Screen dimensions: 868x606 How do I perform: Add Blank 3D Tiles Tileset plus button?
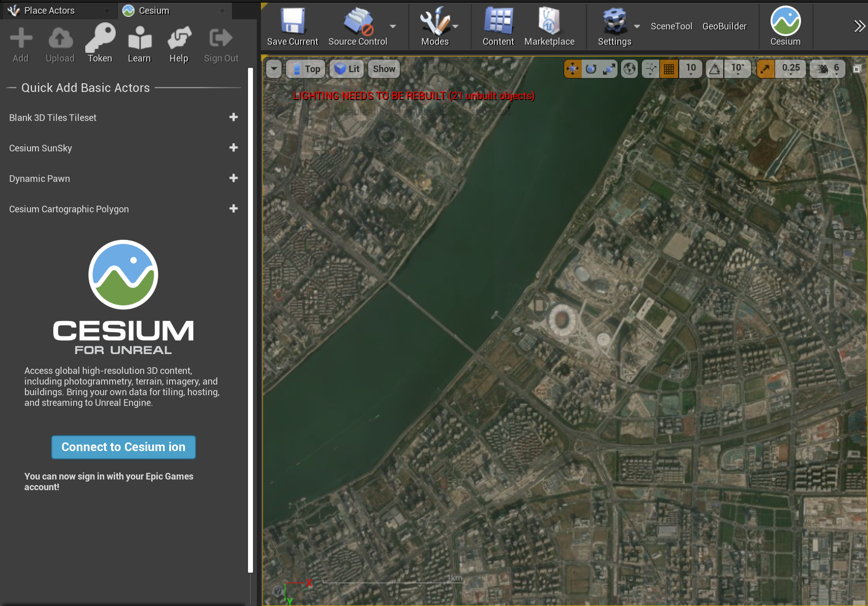coord(233,117)
